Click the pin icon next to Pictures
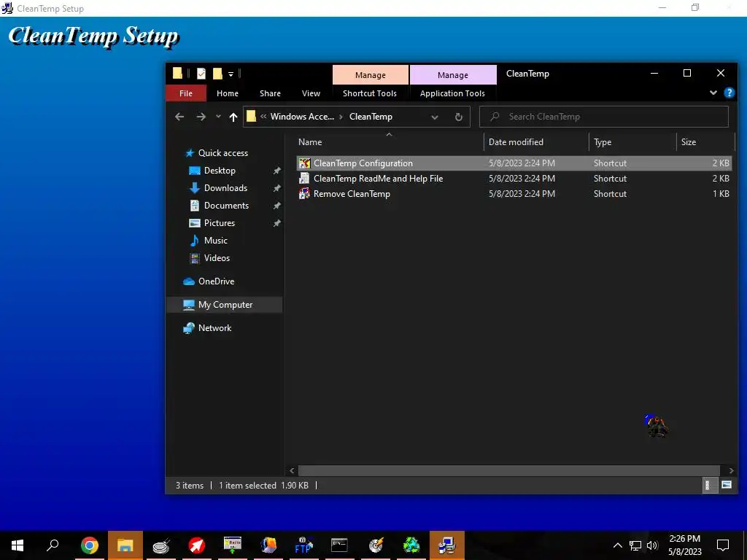The height and width of the screenshot is (560, 747). pos(276,223)
